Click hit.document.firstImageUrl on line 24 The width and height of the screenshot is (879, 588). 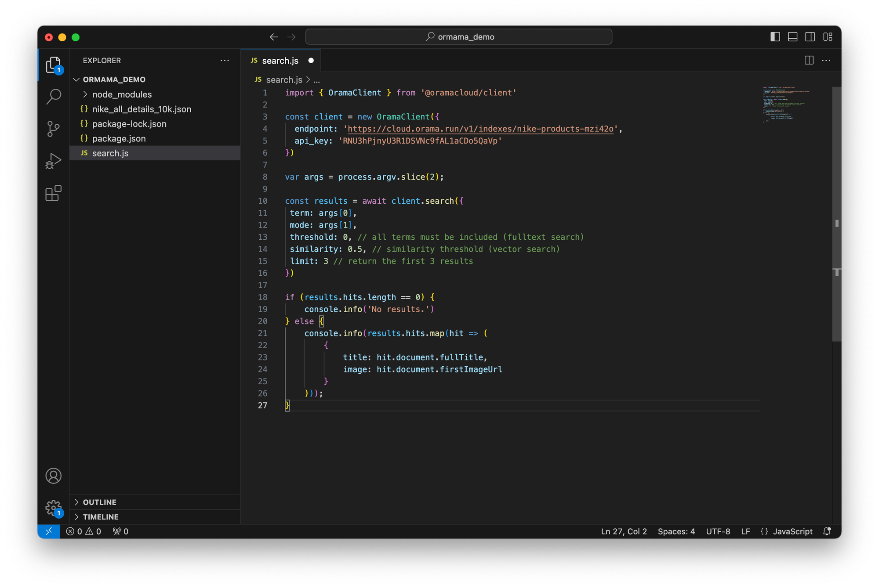tap(439, 369)
